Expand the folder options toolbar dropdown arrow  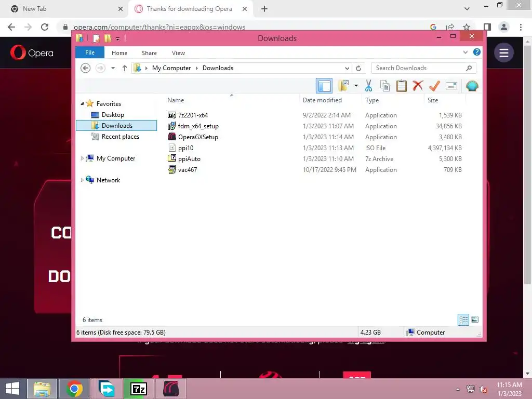tap(356, 86)
